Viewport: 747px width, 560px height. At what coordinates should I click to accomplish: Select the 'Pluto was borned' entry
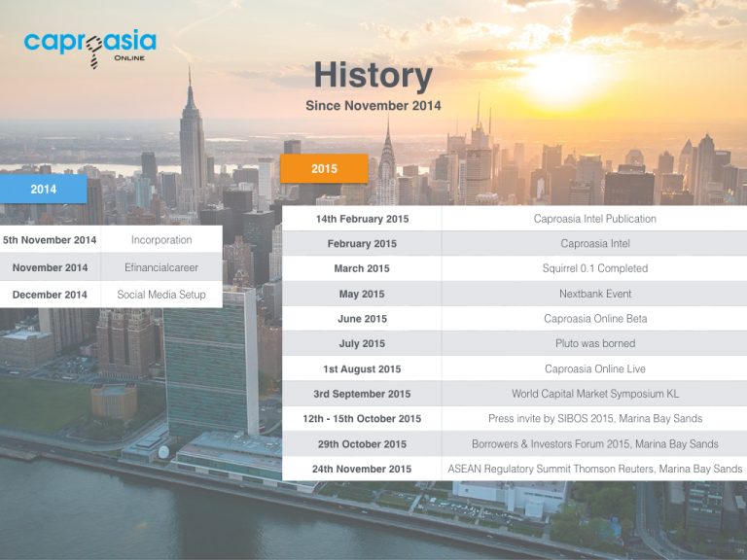click(594, 343)
